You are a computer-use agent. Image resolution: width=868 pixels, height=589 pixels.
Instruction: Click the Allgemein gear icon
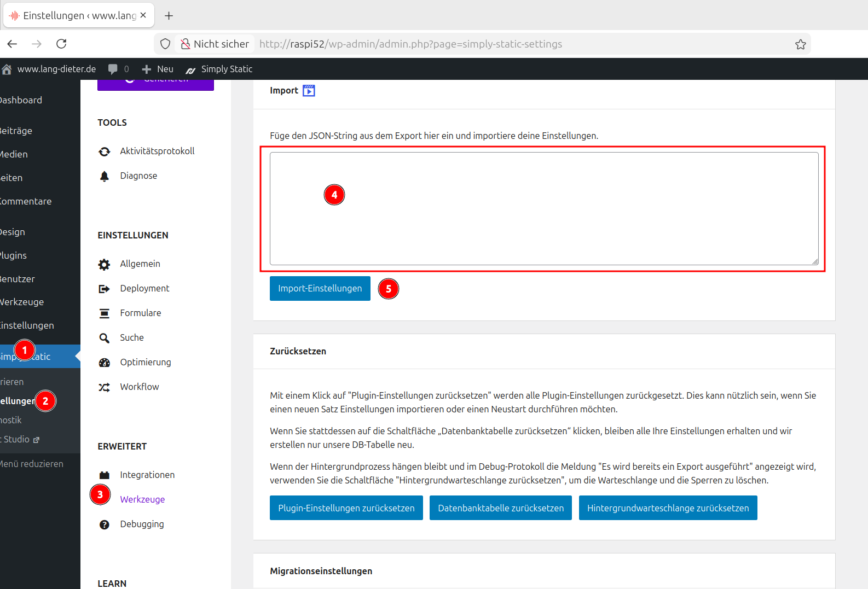click(104, 264)
